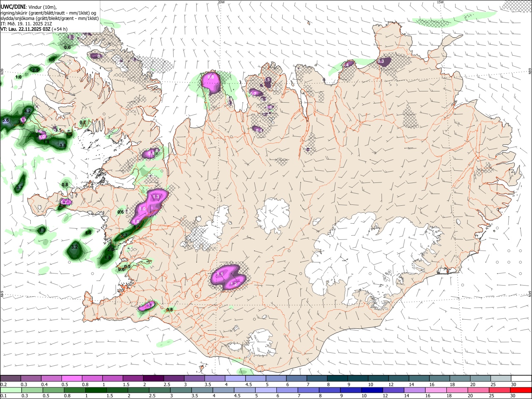The image size is (532, 399).
Task: Select the 1.6 value on southwest peninsula
Action: [151, 305]
